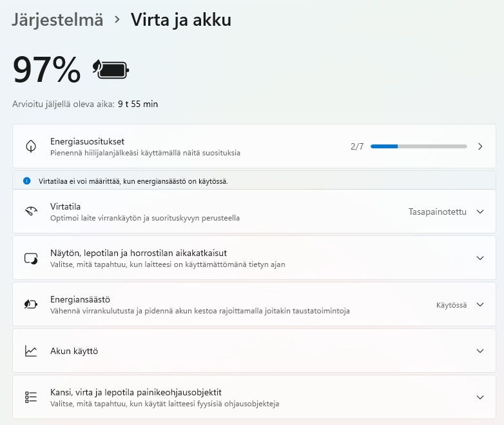Viewport: 504px width, 425px height.
Task: Click the Akun käyttö row label
Action: click(74, 351)
